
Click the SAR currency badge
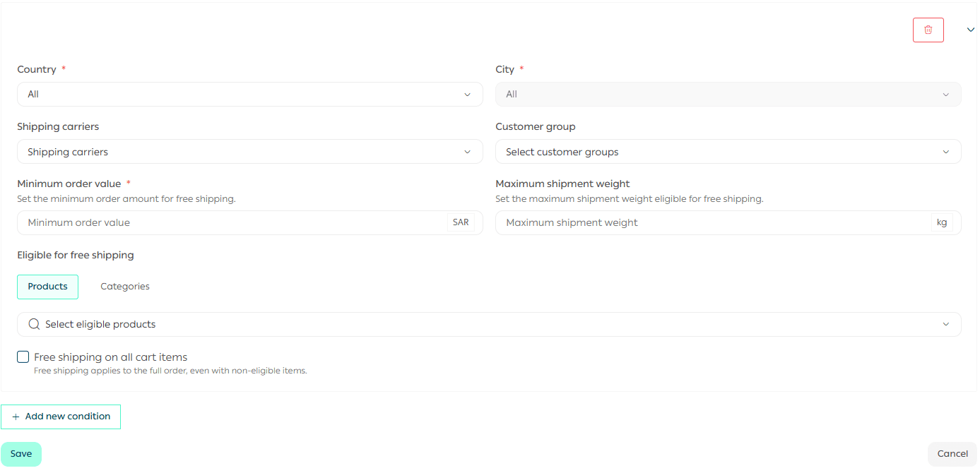pos(461,222)
